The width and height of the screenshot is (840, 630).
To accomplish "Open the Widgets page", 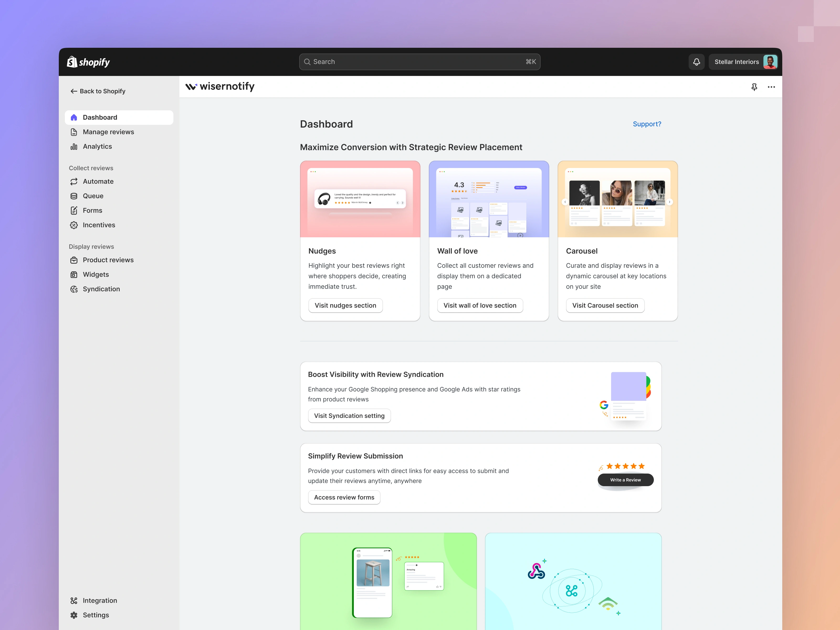I will tap(119, 275).
